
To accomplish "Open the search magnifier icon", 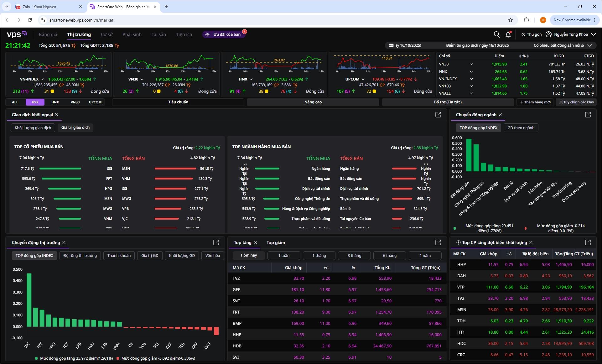I will pyautogui.click(x=496, y=34).
